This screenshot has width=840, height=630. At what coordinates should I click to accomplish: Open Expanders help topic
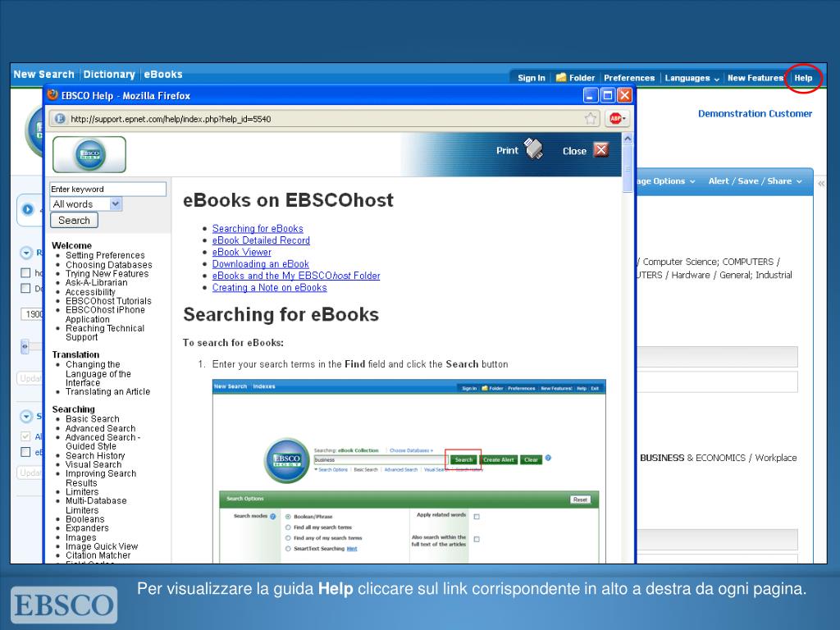(87, 528)
